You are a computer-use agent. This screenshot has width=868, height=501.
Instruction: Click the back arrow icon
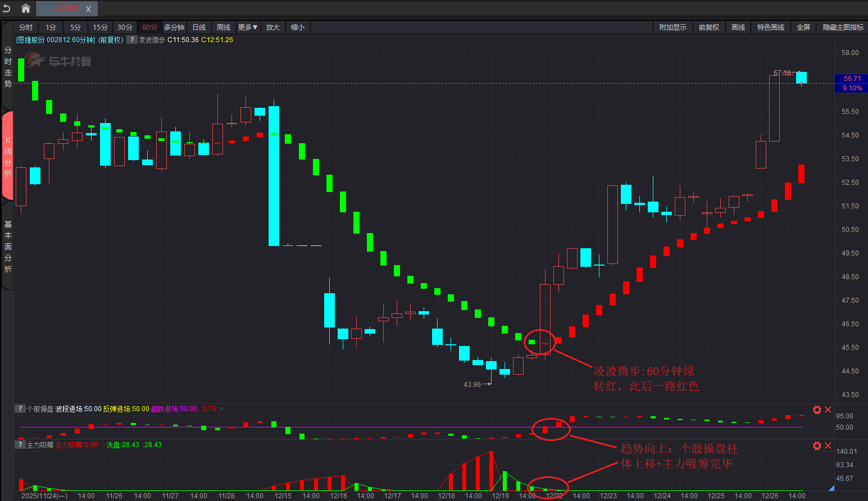coord(7,8)
